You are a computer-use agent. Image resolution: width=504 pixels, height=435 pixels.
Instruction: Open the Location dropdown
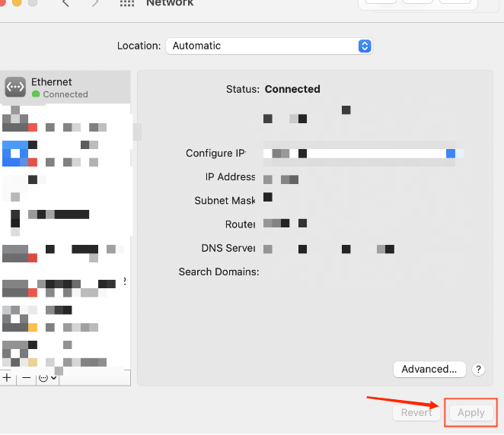pos(269,46)
